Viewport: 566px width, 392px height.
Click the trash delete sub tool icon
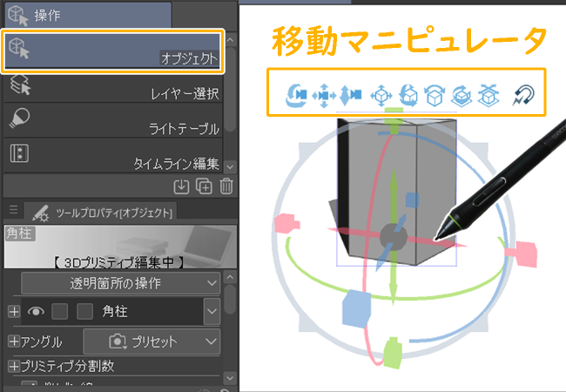click(226, 186)
